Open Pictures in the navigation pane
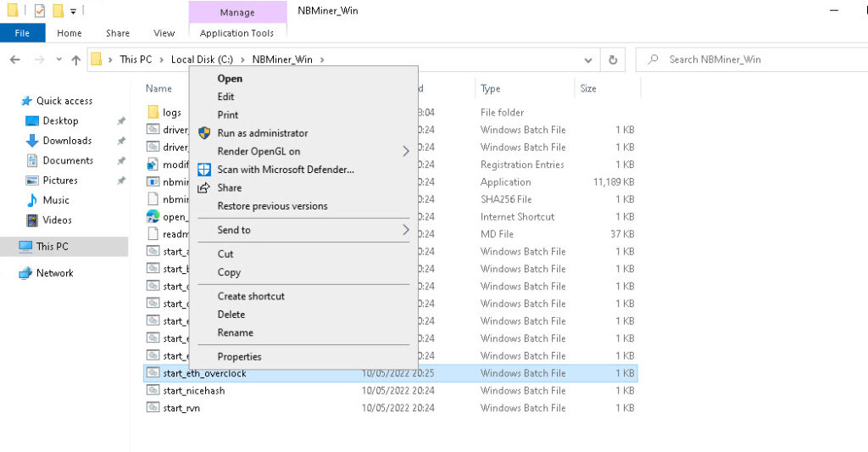Image resolution: width=868 pixels, height=452 pixels. 60,181
